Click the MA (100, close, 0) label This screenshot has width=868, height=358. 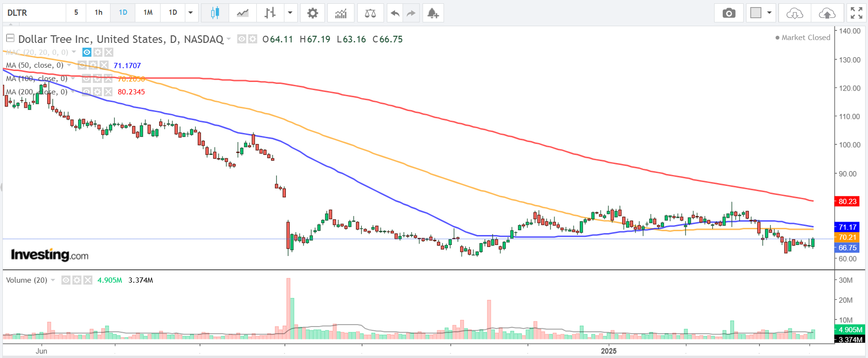pyautogui.click(x=37, y=79)
